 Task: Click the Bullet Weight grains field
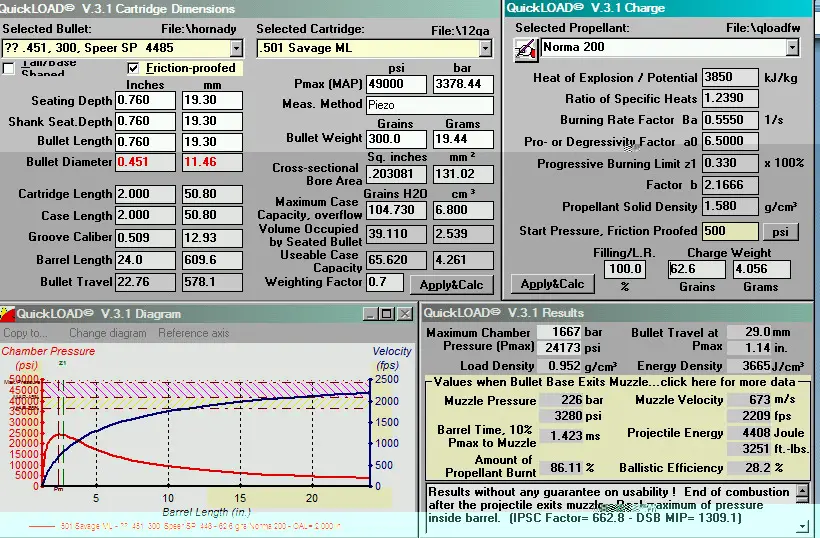coord(396,139)
